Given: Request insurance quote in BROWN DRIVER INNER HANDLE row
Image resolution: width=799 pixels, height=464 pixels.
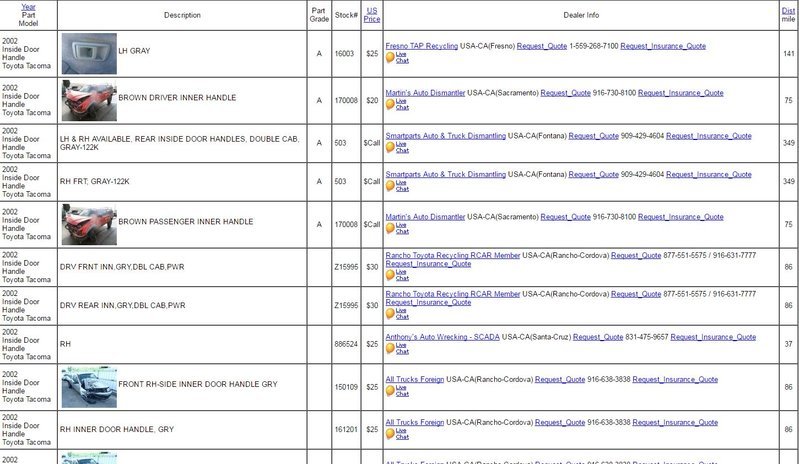Looking at the screenshot, I should tap(680, 93).
